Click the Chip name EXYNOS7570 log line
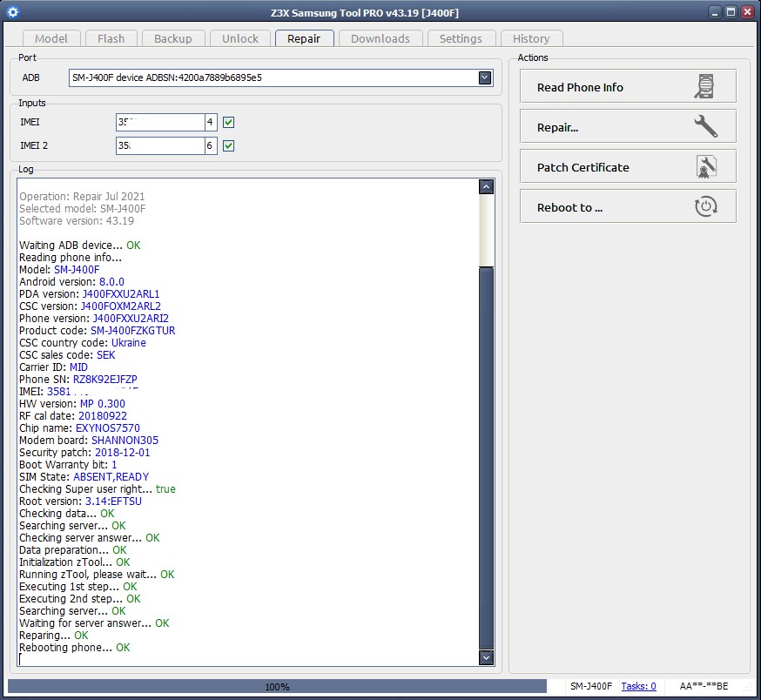 coord(79,428)
